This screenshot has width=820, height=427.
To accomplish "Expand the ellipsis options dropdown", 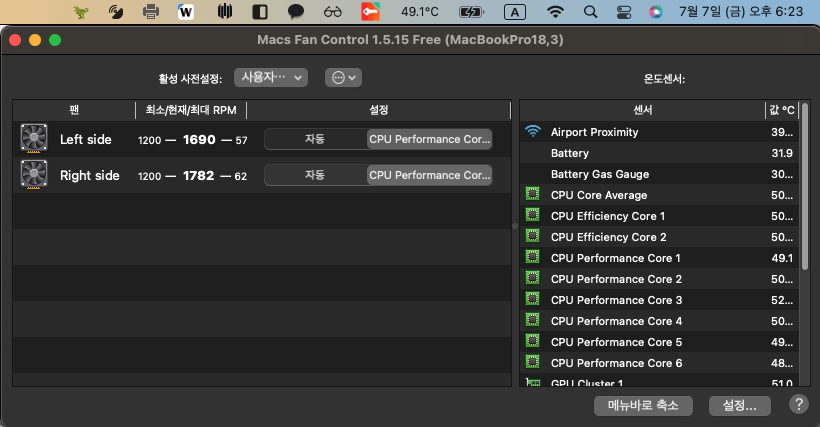I will coord(344,77).
